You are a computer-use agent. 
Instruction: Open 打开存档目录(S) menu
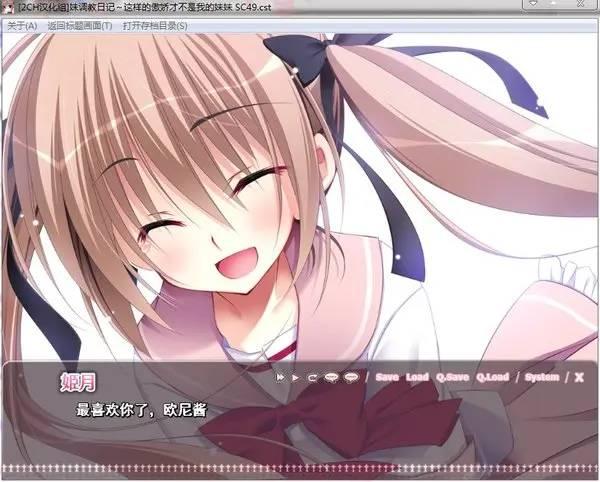pos(155,26)
